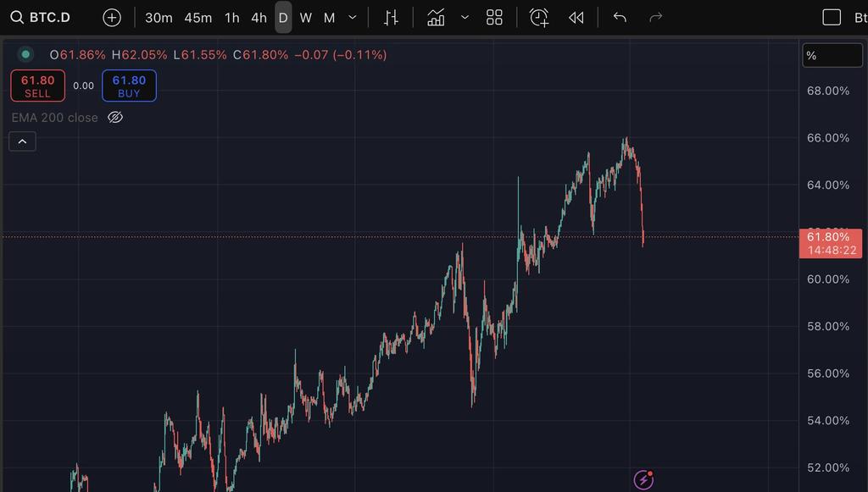Viewport: 868px width, 492px height.
Task: Click the change value −0.07 (−0.11%)
Action: tap(341, 55)
